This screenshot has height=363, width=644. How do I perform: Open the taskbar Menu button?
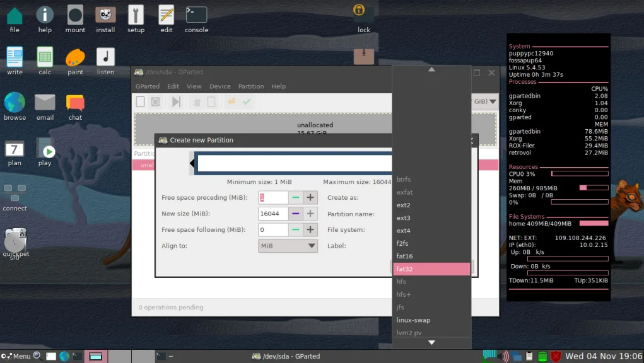coord(16,356)
